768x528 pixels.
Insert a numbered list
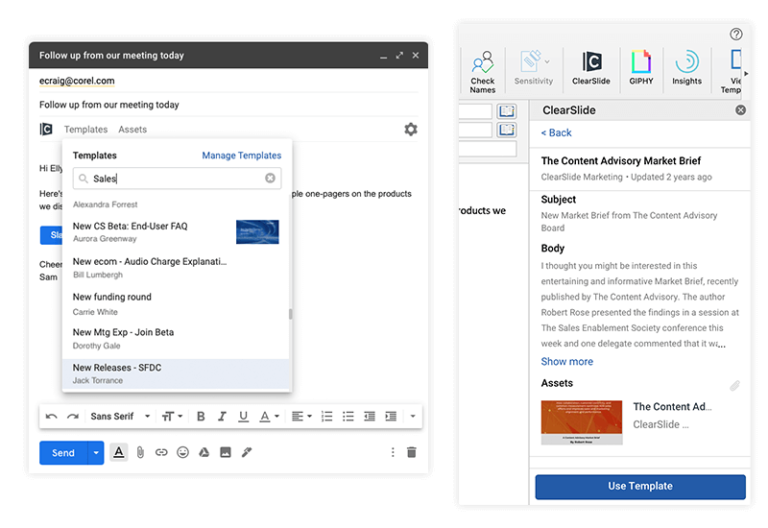click(327, 416)
